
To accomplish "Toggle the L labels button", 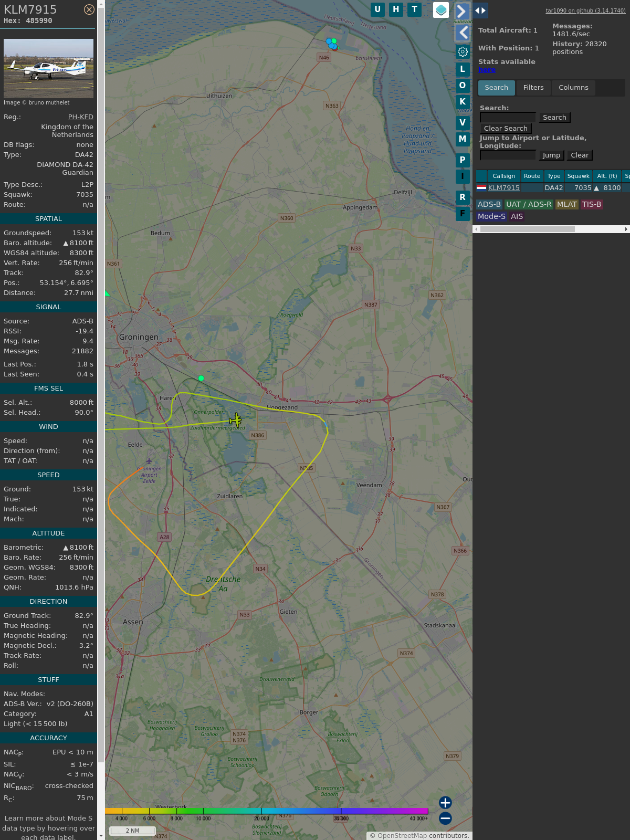I will (x=463, y=69).
